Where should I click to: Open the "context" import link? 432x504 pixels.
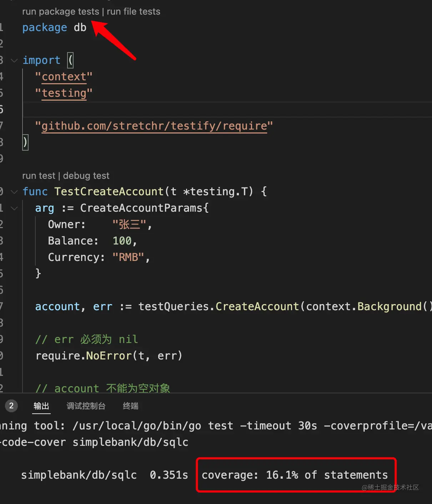tap(64, 77)
